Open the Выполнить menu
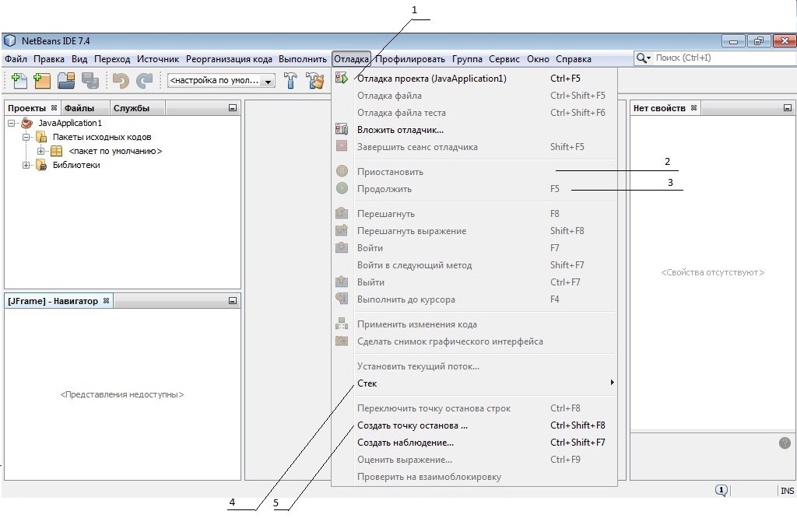This screenshot has width=797, height=532. (303, 59)
